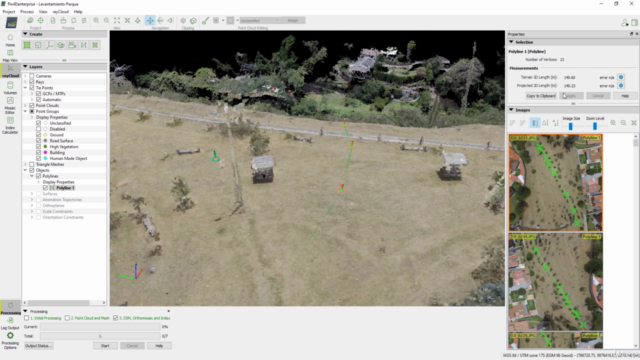Open the Home view in sidebar
This screenshot has width=640, height=360.
10,40
